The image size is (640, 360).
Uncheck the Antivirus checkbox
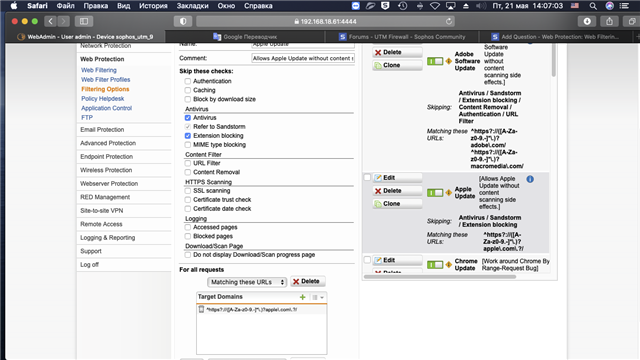point(188,118)
